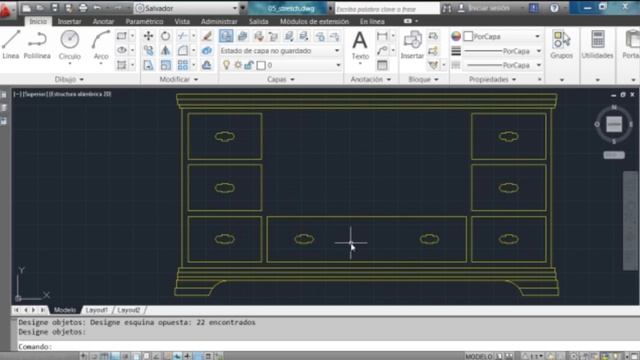The width and height of the screenshot is (640, 360).
Task: Click the Scale (Escala) tool
Action: (165, 65)
